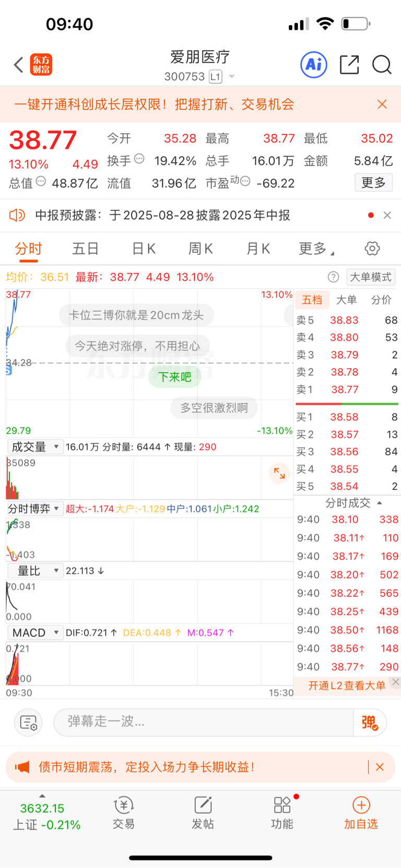Image resolution: width=401 pixels, height=868 pixels.
Task: Tap the 38.10 trade with 338 volume
Action: [348, 520]
